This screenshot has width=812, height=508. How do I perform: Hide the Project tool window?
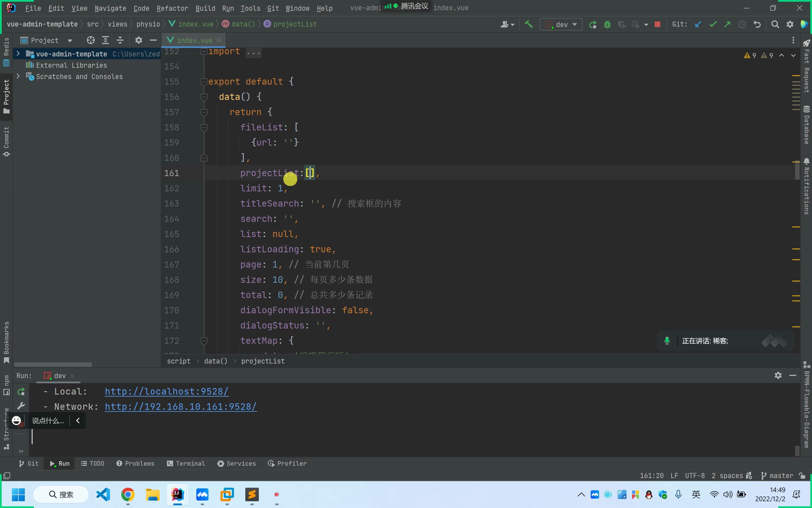click(x=153, y=40)
